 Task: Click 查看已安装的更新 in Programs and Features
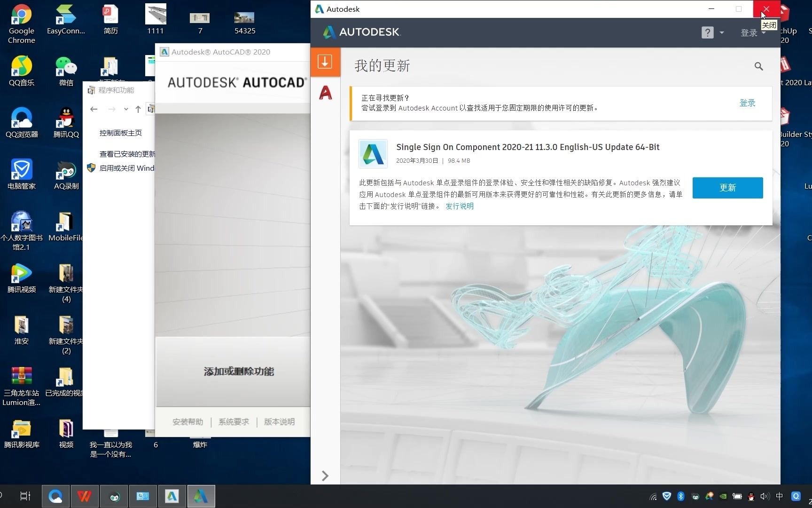click(127, 154)
